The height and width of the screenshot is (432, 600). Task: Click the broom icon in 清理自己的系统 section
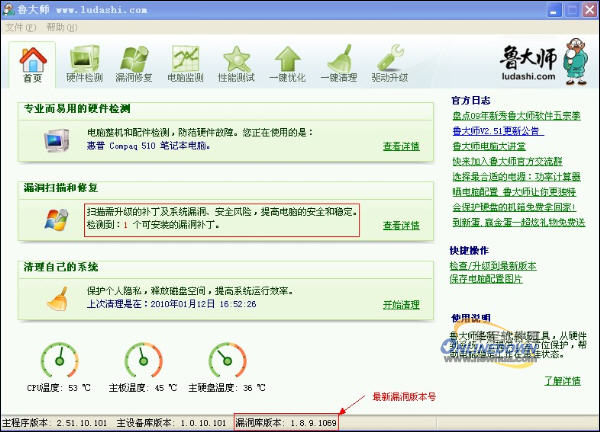(x=57, y=298)
